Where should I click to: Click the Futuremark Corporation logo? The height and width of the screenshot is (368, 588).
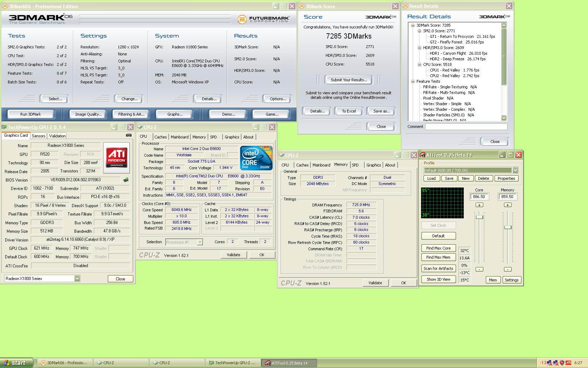pyautogui.click(x=264, y=19)
